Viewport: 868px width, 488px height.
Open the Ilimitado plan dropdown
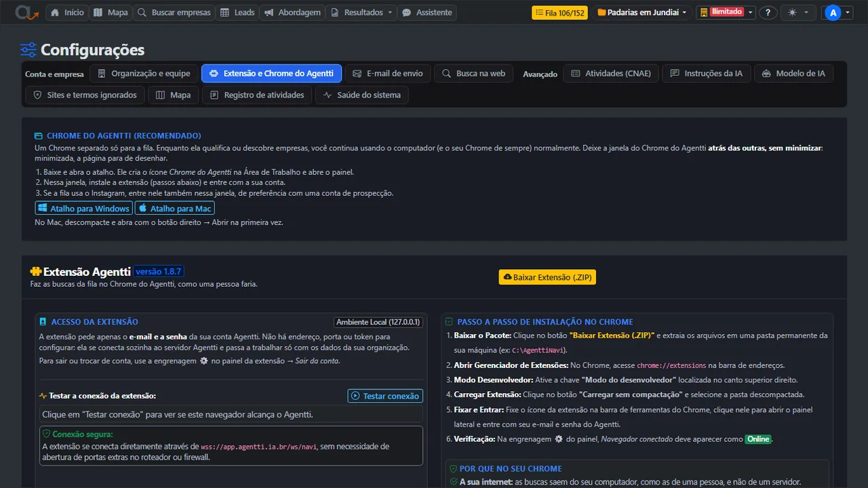pos(726,12)
